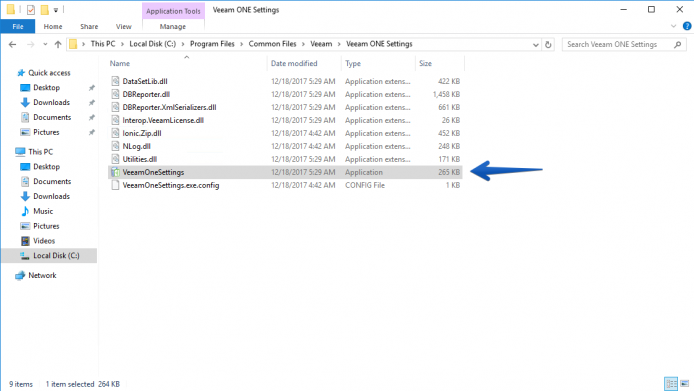Expand the address bar history dropdown

pos(536,45)
